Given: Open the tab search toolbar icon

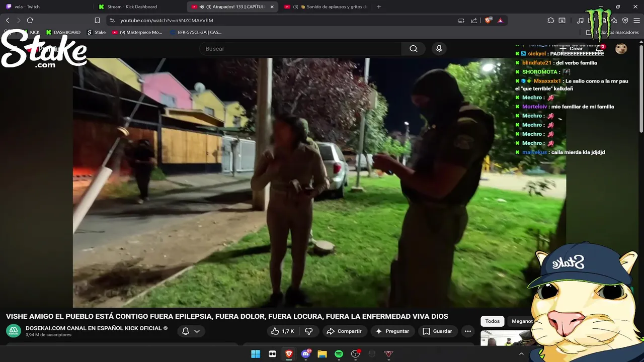Looking at the screenshot, I should click(562, 21).
